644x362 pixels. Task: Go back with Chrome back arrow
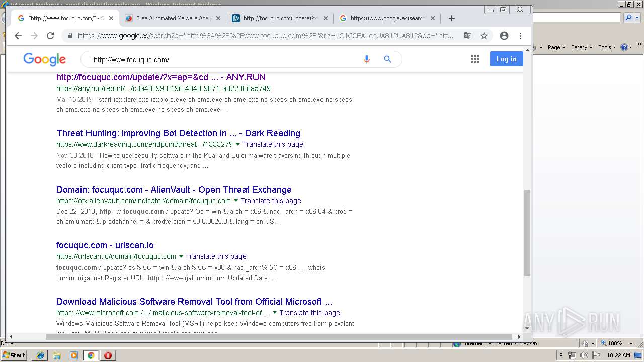tap(18, 36)
